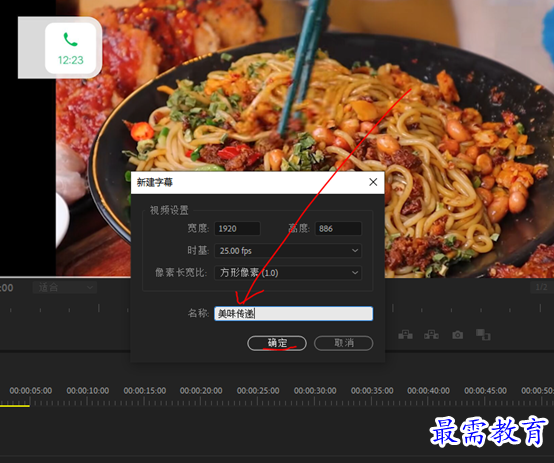This screenshot has width=554, height=463.
Task: Click the 名称 text field
Action: 293,313
